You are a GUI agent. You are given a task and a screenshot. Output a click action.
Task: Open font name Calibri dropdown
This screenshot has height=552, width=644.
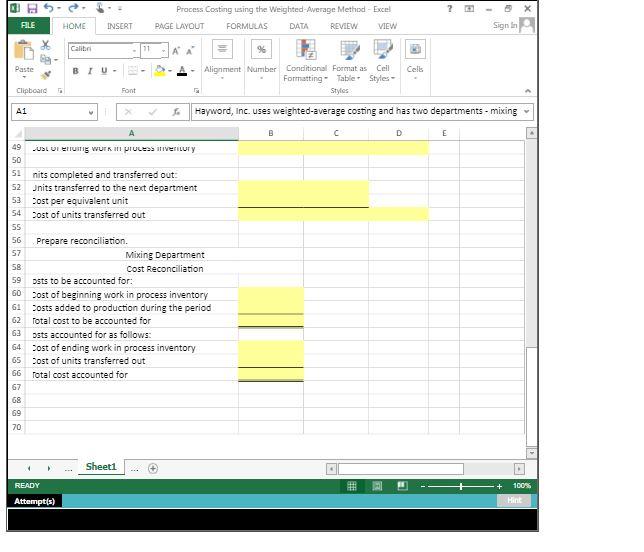134,51
